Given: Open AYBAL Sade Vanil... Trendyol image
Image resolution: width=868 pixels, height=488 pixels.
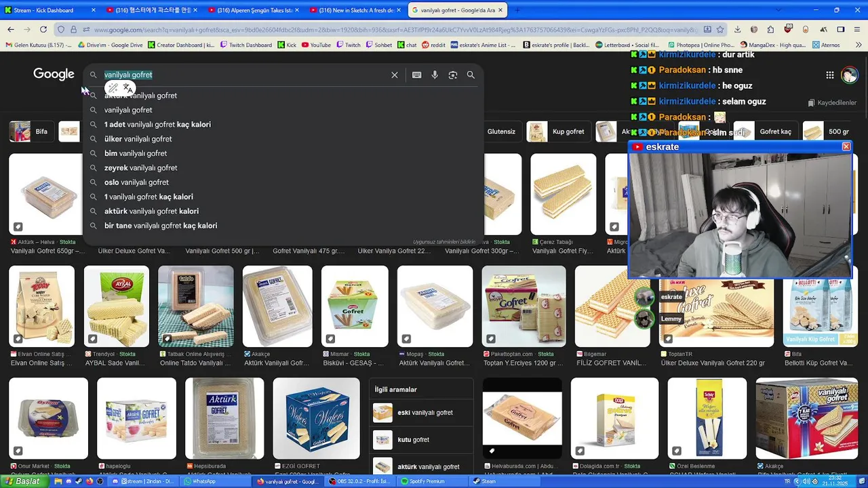Looking at the screenshot, I should pyautogui.click(x=116, y=306).
